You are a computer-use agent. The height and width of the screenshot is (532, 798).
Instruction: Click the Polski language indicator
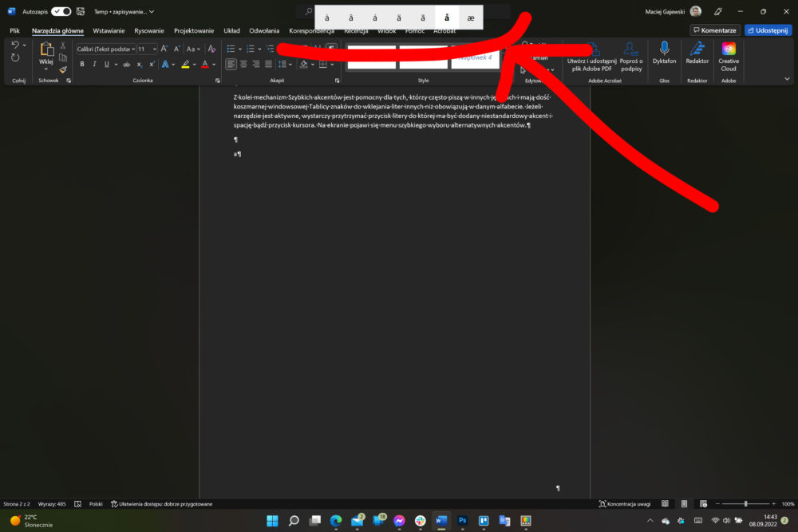pyautogui.click(x=96, y=504)
